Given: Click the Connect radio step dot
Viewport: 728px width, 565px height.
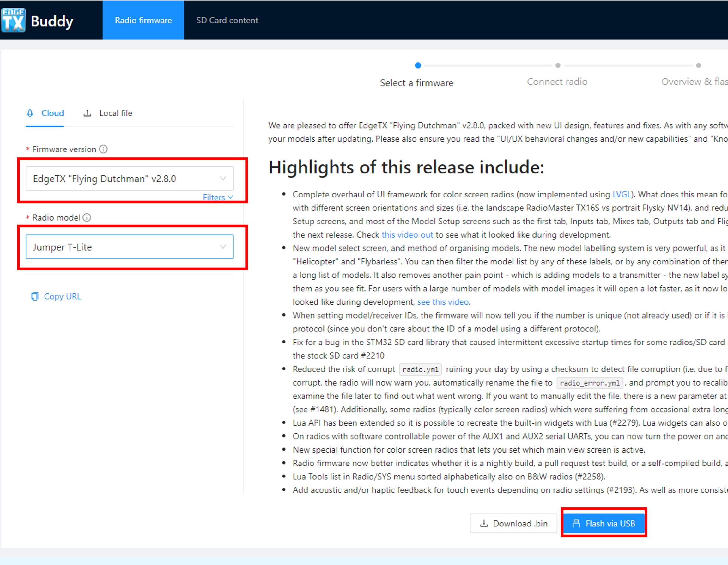Looking at the screenshot, I should point(558,65).
